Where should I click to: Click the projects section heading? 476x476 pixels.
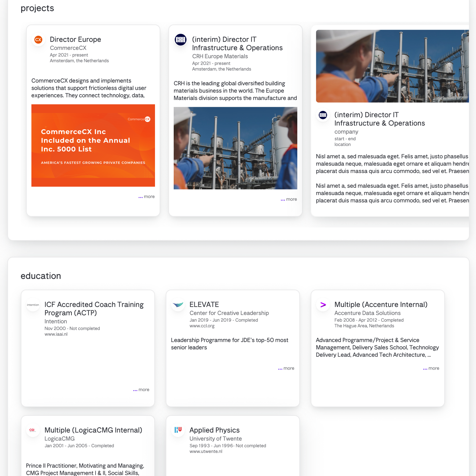pos(37,8)
